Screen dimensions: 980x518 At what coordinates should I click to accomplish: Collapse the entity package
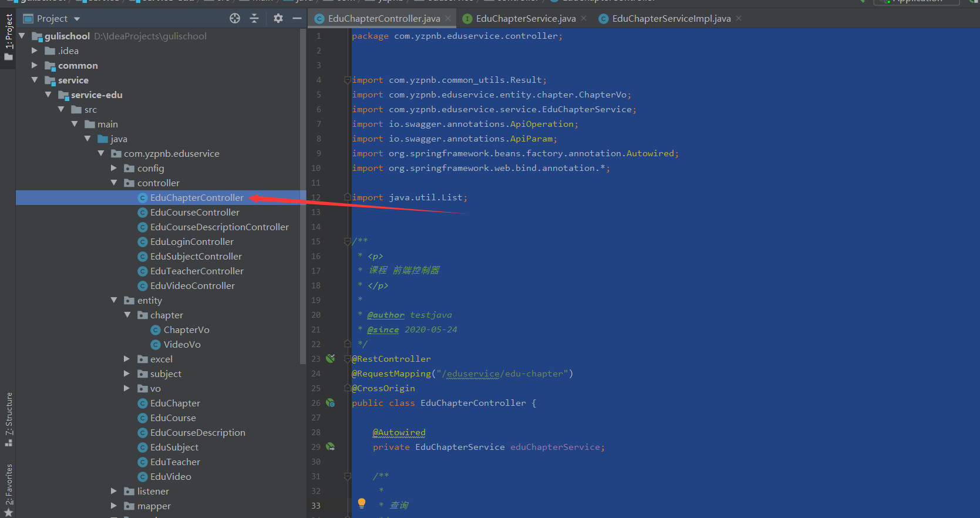[x=114, y=300]
